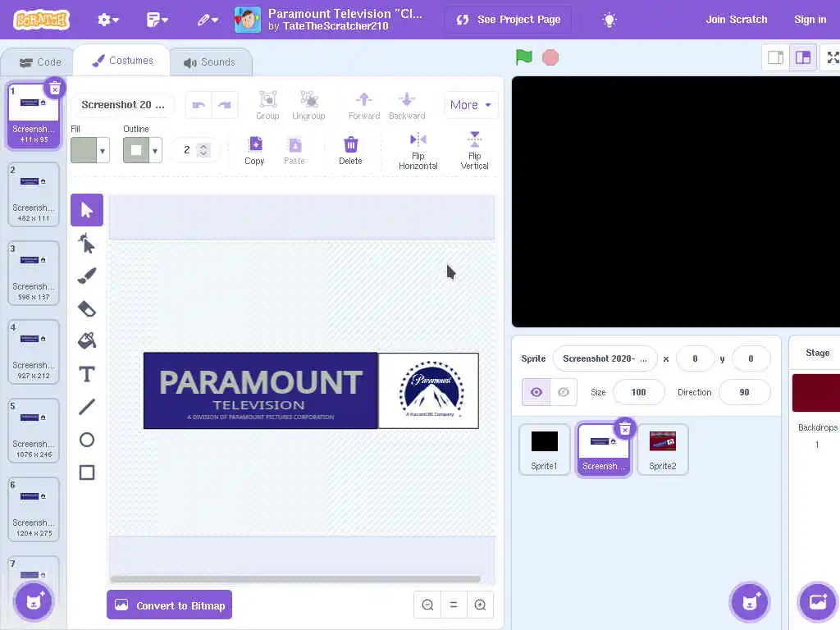Click the Scratch logo
This screenshot has height=630, width=840.
point(41,20)
